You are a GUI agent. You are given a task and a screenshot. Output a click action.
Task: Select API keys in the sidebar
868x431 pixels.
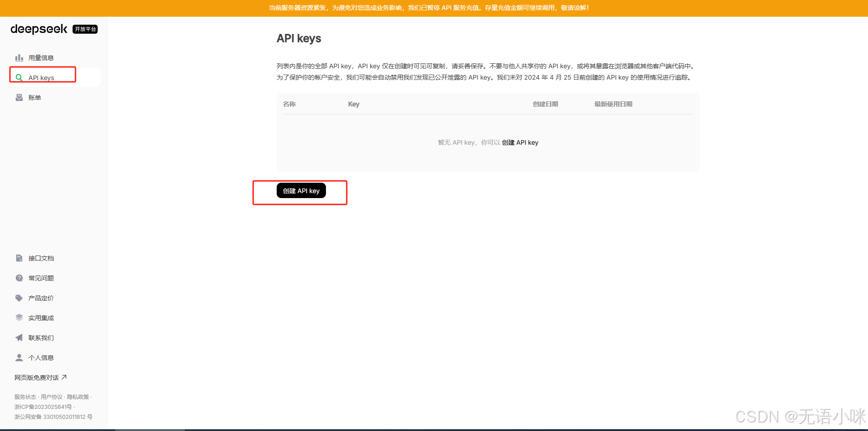point(54,78)
